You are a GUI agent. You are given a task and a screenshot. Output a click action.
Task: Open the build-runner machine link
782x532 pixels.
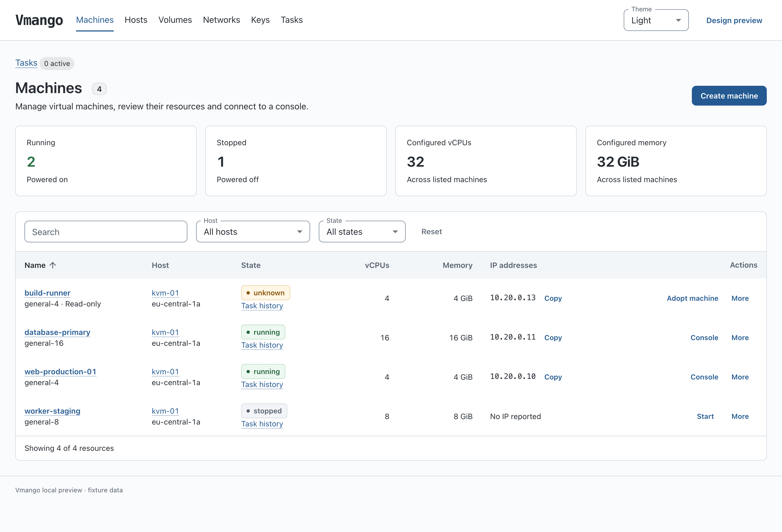point(48,293)
